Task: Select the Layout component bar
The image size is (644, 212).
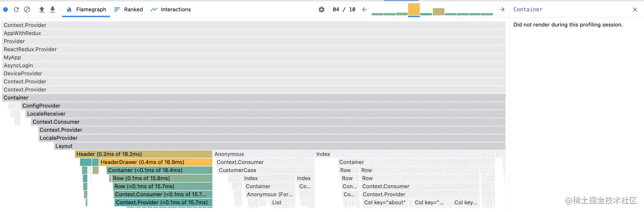Action: (x=280, y=146)
